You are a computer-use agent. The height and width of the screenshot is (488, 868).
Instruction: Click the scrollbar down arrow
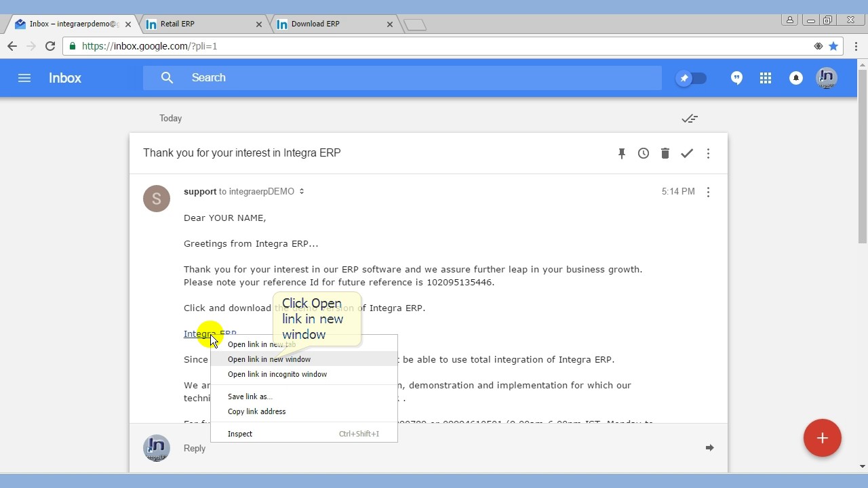click(863, 466)
